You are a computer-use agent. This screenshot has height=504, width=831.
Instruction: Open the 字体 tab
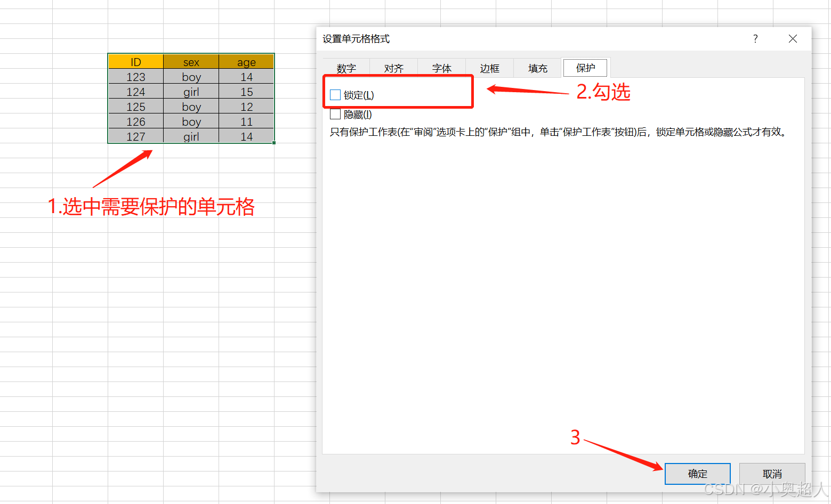tap(442, 68)
